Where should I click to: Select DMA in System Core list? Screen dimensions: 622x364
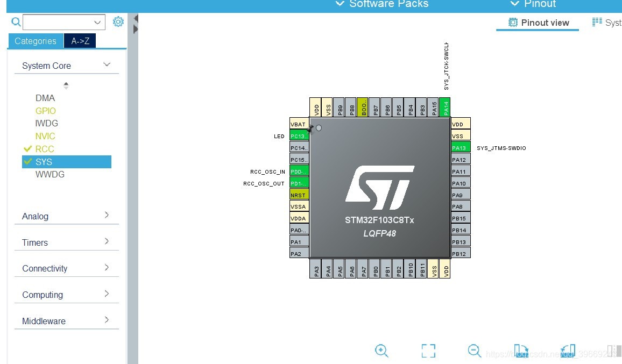(x=45, y=98)
